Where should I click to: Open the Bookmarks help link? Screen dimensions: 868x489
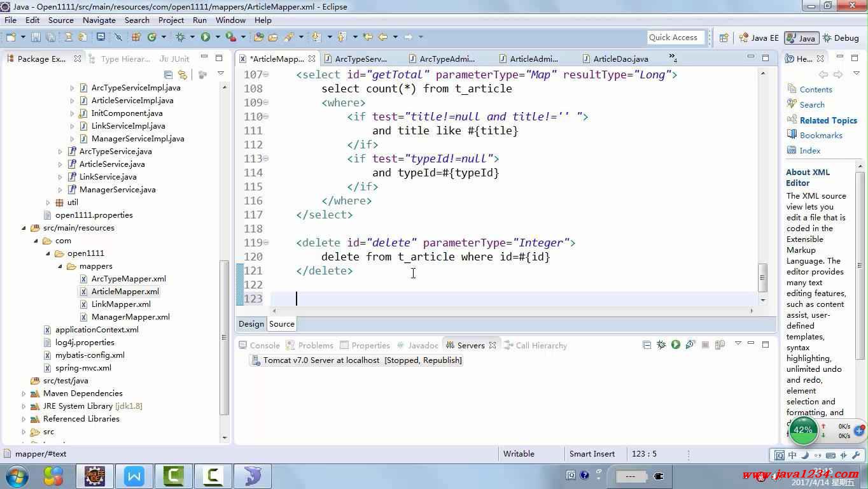coord(821,136)
